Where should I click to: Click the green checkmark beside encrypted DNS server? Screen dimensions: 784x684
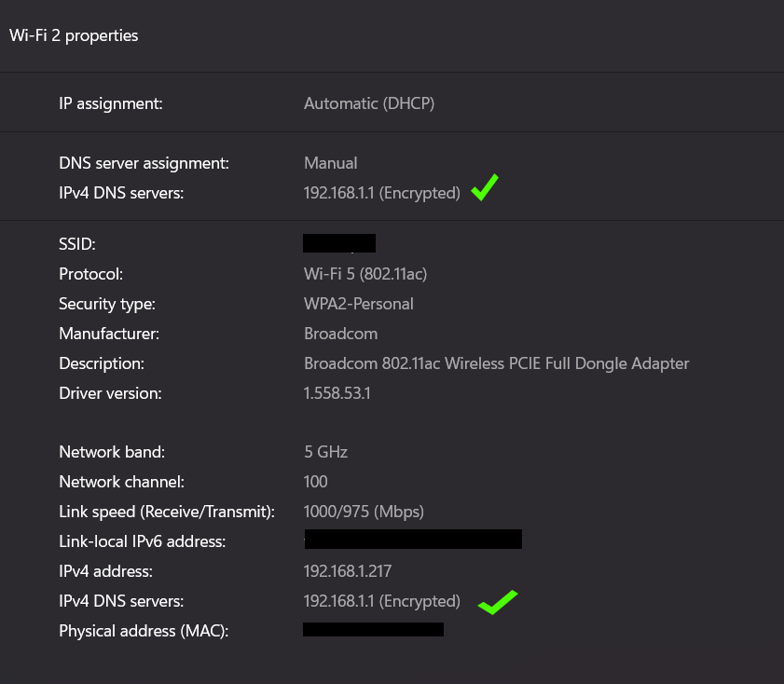pyautogui.click(x=484, y=187)
